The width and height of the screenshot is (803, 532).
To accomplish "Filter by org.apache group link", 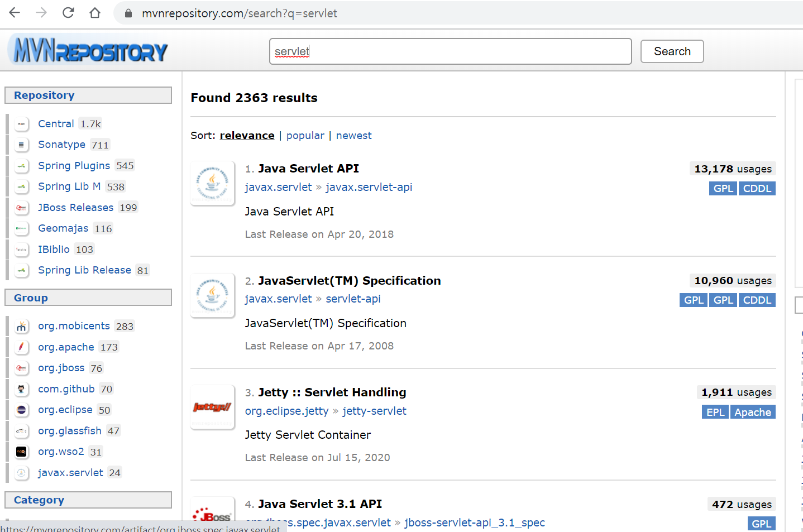I will click(66, 347).
